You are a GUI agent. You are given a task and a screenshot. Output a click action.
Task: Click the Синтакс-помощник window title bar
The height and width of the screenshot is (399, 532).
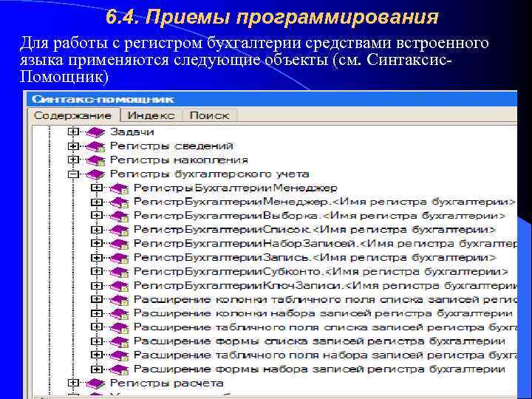tap(272, 100)
